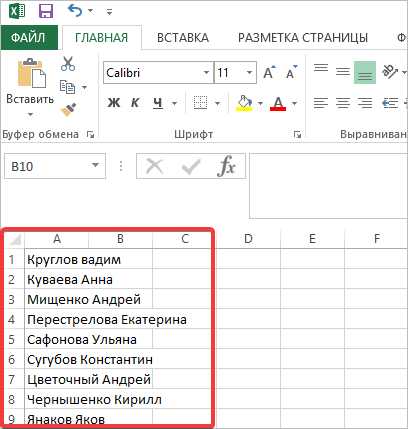Expand the font size dropdown arrow
Image resolution: width=408 pixels, height=429 pixels.
click(250, 72)
